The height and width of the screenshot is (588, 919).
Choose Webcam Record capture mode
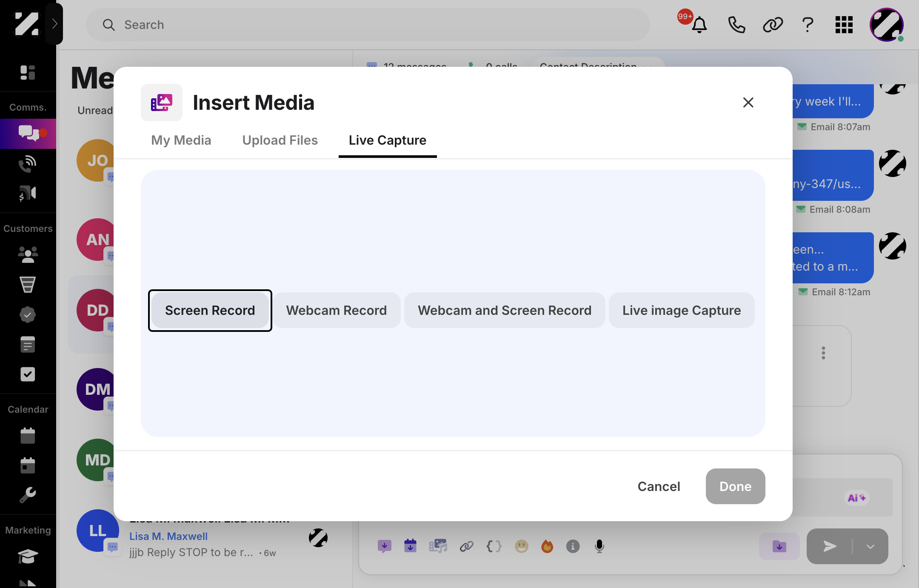tap(337, 311)
